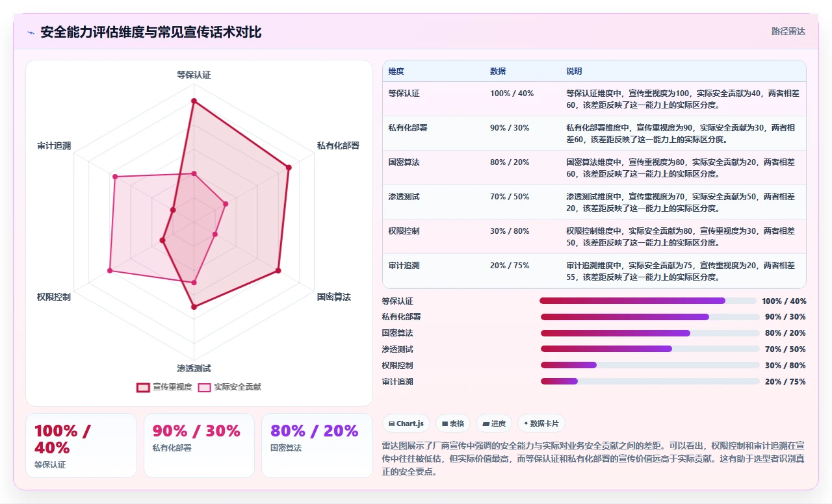832x504 pixels.
Task: Click the 安全能力评估维度与常见宣传话术对比 page title
Action: click(x=151, y=32)
